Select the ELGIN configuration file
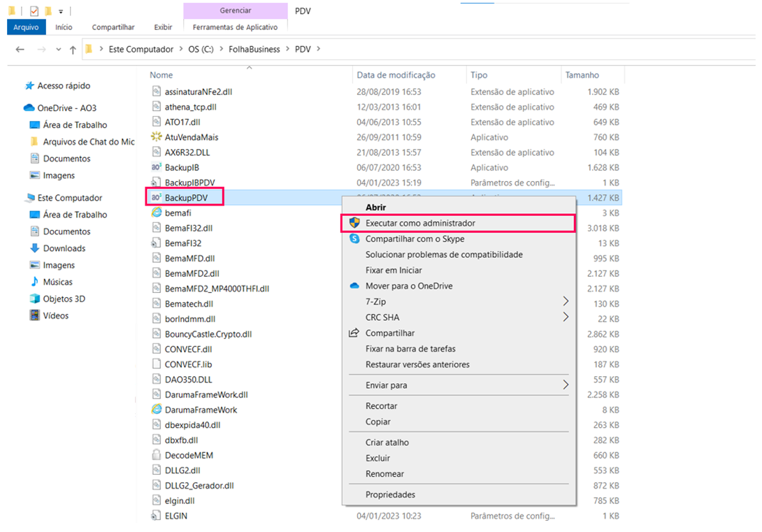This screenshot has width=762, height=532. 175,516
